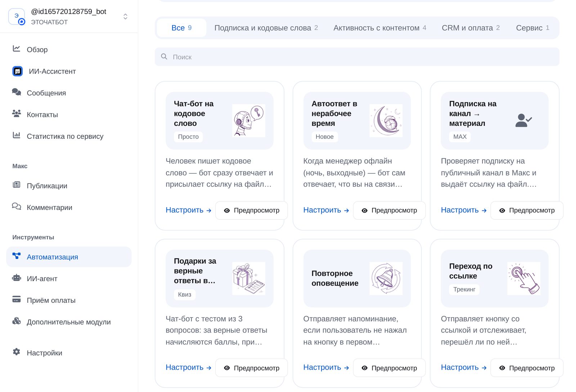
Task: Click the Квиз tag badge
Action: point(185,295)
